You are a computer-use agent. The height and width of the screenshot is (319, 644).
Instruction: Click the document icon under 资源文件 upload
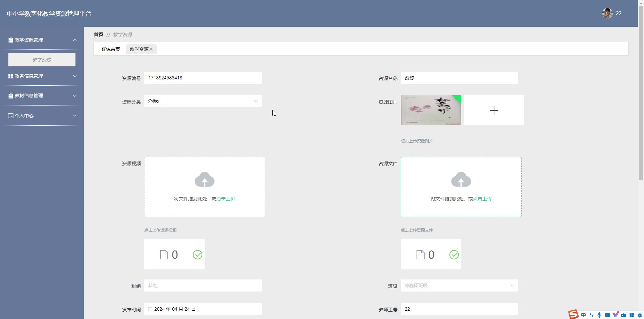pyautogui.click(x=420, y=255)
